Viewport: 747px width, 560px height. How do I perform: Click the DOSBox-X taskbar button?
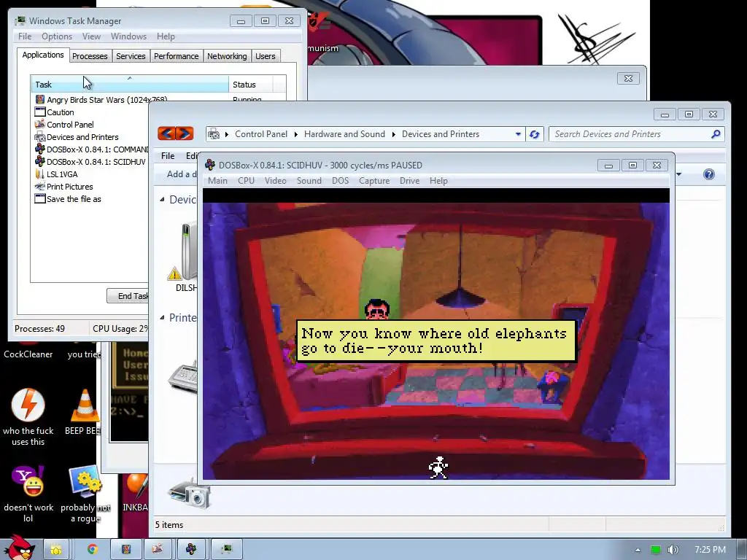[x=190, y=549]
